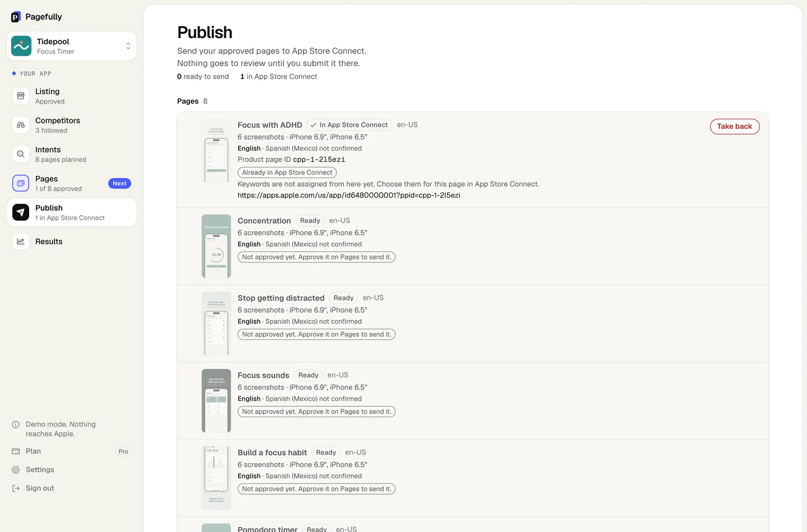This screenshot has width=807, height=532.
Task: Open the Build a focus habit thumbnail
Action: pyautogui.click(x=216, y=478)
